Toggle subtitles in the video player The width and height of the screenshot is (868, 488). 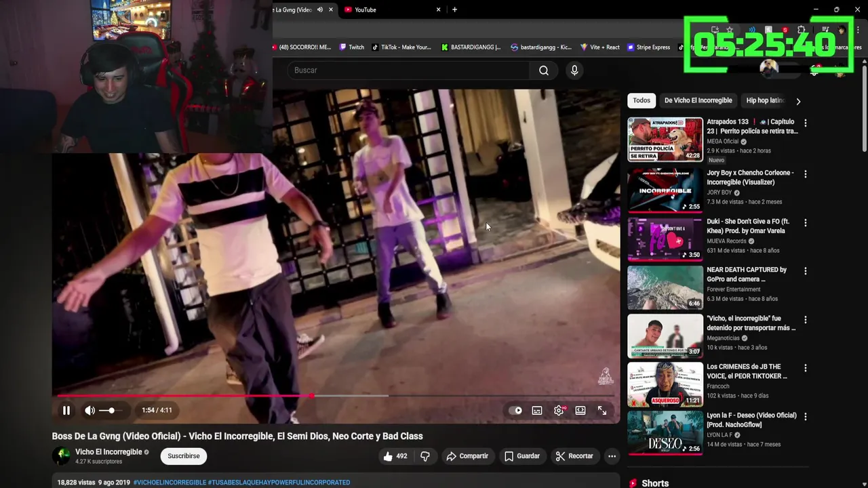point(537,410)
